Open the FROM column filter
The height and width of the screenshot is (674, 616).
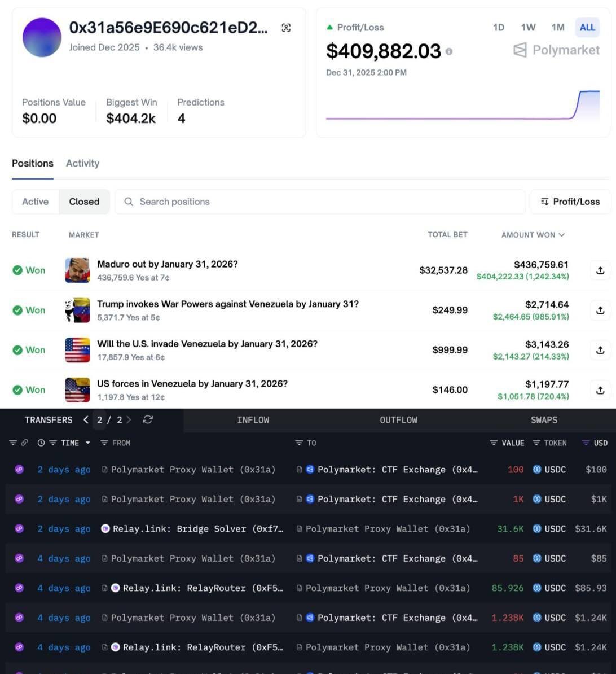click(x=104, y=443)
